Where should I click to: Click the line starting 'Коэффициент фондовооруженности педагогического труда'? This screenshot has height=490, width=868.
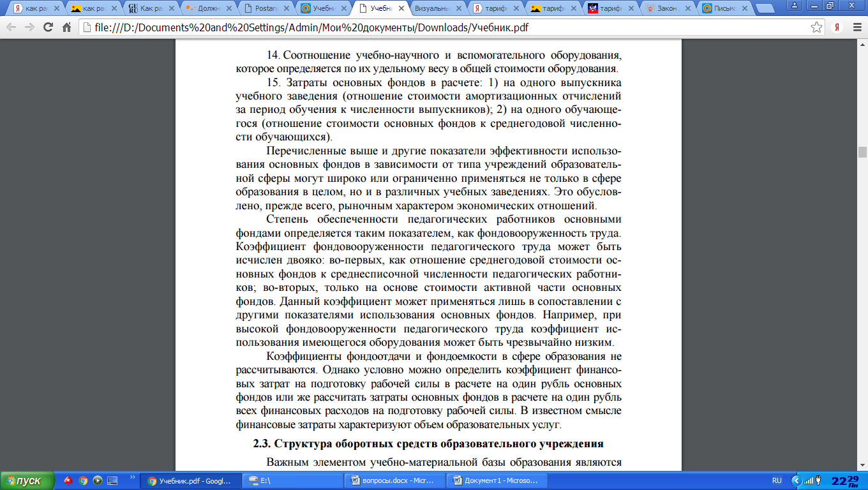428,246
